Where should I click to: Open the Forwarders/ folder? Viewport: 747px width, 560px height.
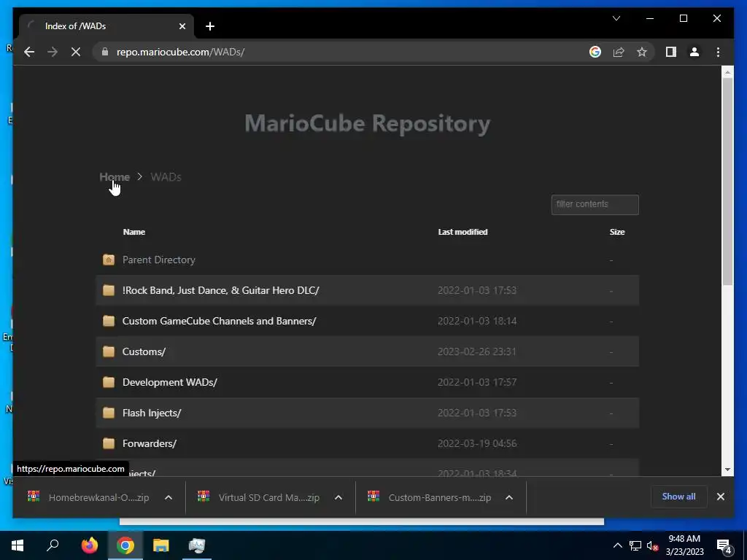149,443
